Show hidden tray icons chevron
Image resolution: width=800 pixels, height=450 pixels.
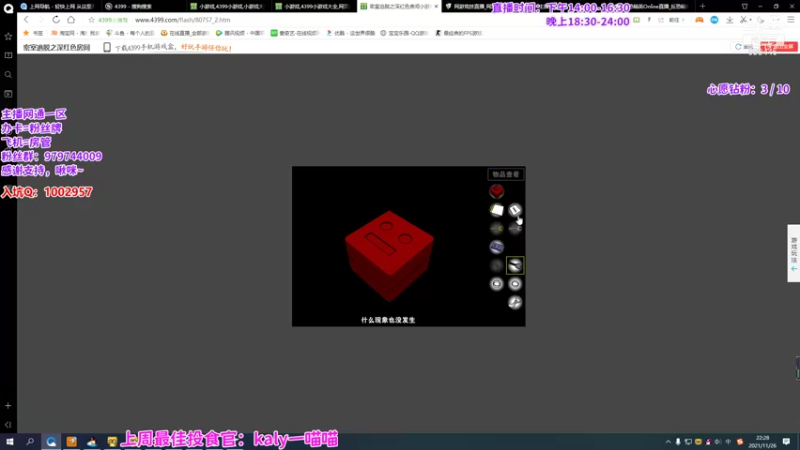tap(668, 442)
